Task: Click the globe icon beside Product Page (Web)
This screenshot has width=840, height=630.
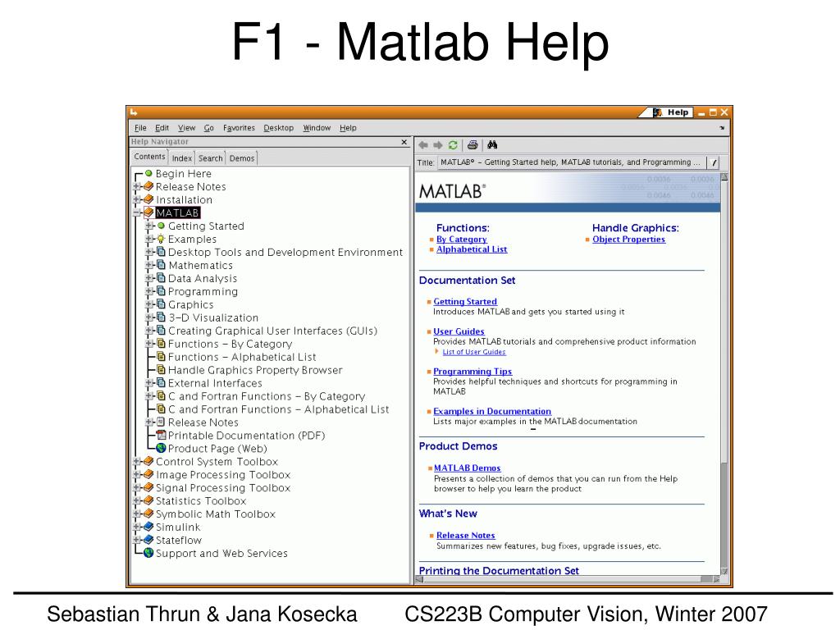Action: click(161, 448)
